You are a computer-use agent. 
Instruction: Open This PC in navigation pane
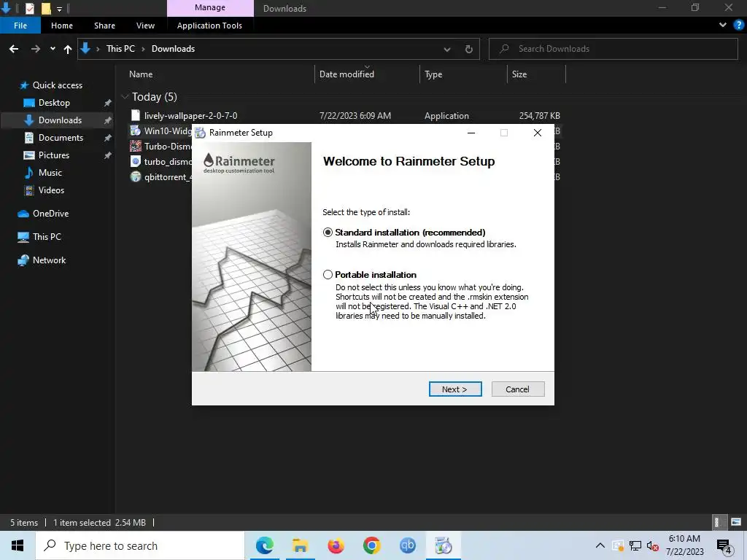[47, 237]
